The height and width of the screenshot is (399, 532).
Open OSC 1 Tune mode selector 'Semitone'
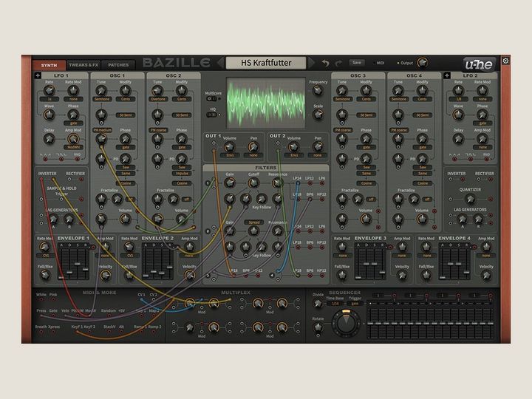[102, 99]
